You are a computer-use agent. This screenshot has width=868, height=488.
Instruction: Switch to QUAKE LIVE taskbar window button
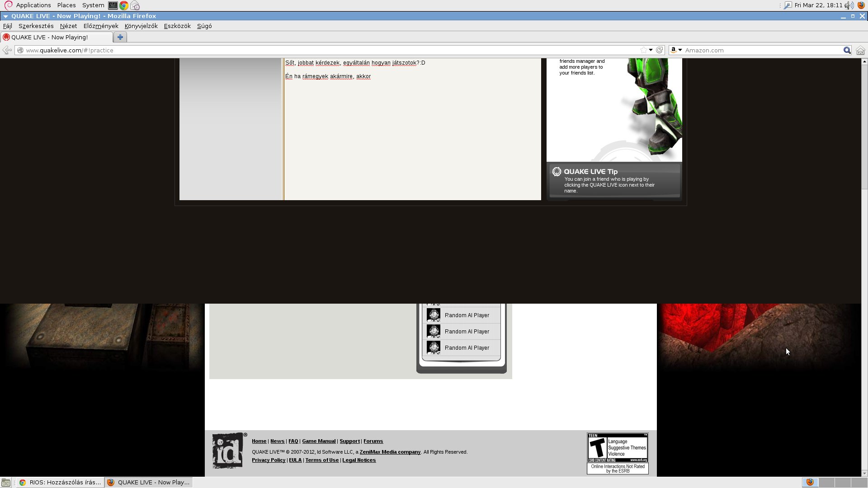pyautogui.click(x=149, y=483)
